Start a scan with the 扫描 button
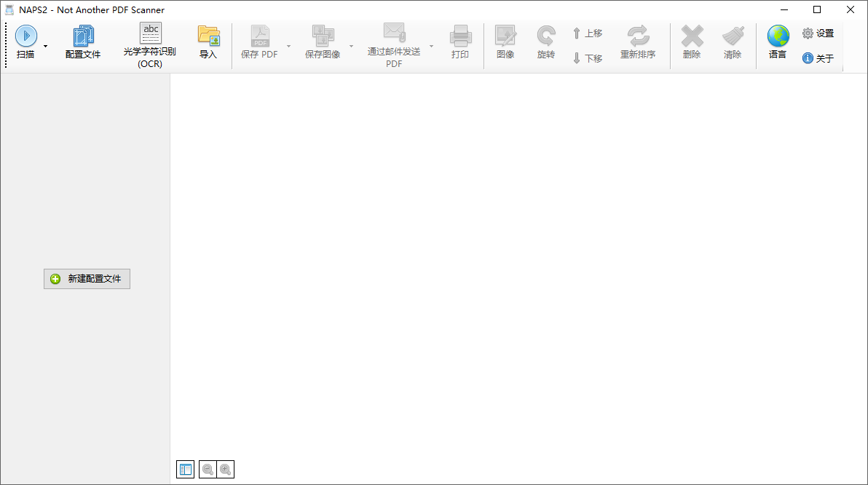 pos(25,42)
